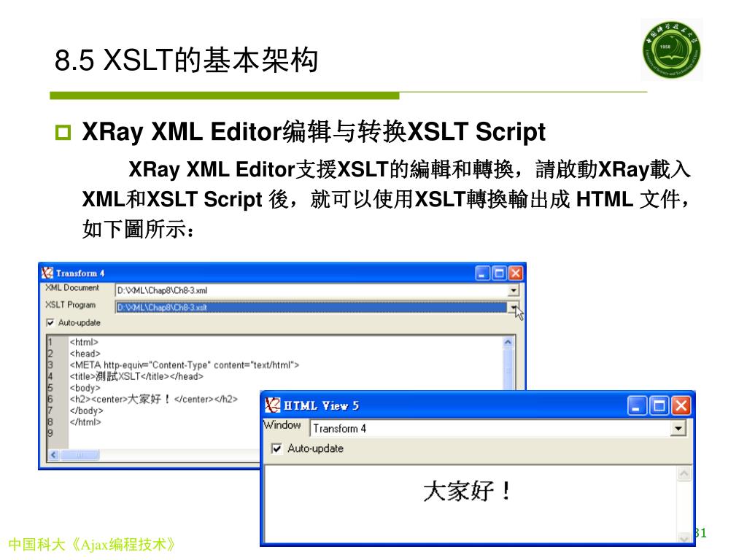Click output line 1 containing <html>

point(84,342)
